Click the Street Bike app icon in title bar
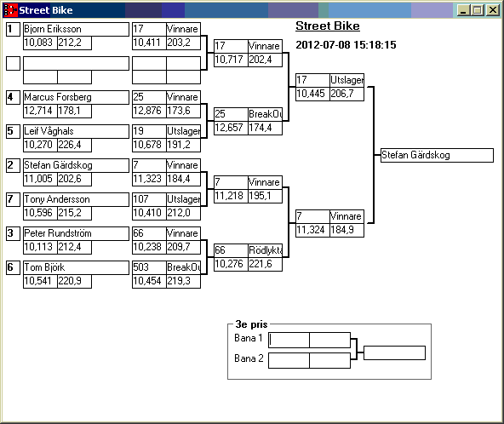504x424 pixels. click(x=10, y=10)
